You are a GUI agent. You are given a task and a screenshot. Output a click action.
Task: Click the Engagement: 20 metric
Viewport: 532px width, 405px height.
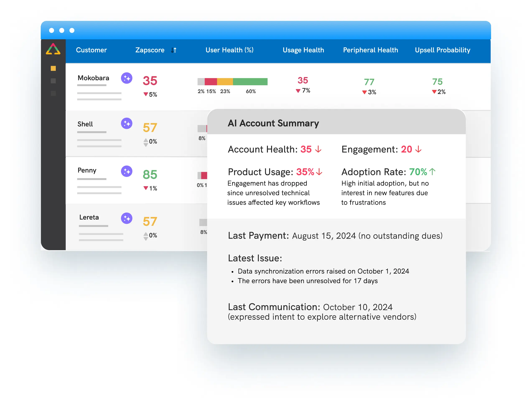click(x=381, y=149)
